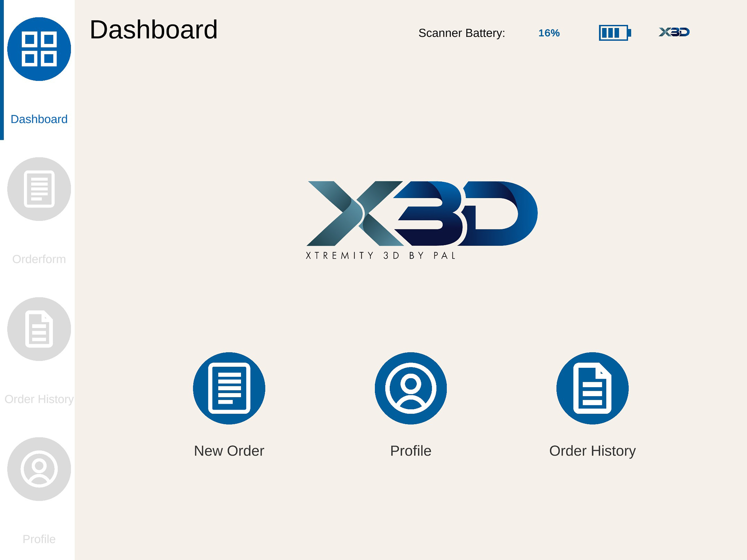Open the Order History sidebar icon
Viewport: 747px width, 560px height.
click(x=39, y=329)
